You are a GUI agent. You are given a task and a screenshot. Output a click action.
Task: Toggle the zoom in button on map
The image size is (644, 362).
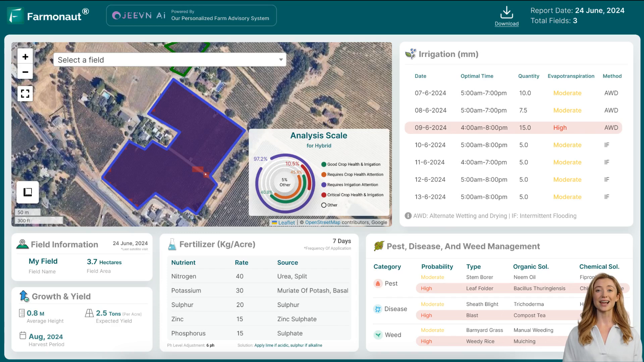tap(25, 57)
